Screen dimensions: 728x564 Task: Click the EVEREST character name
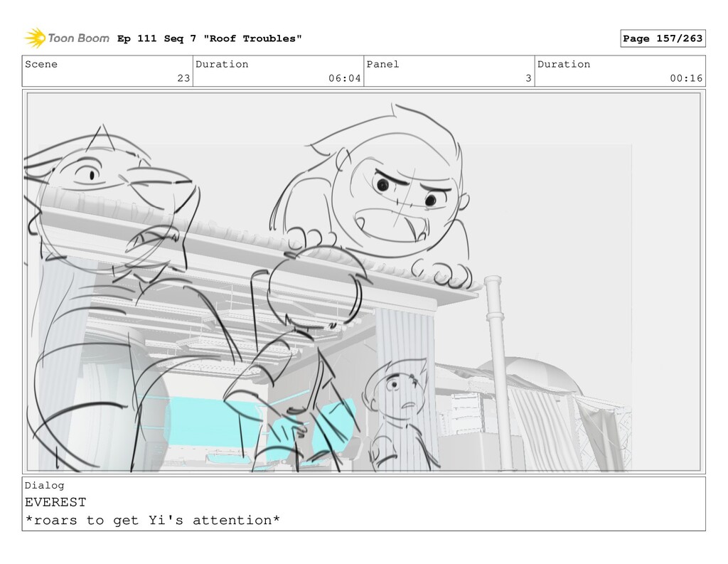pos(55,502)
